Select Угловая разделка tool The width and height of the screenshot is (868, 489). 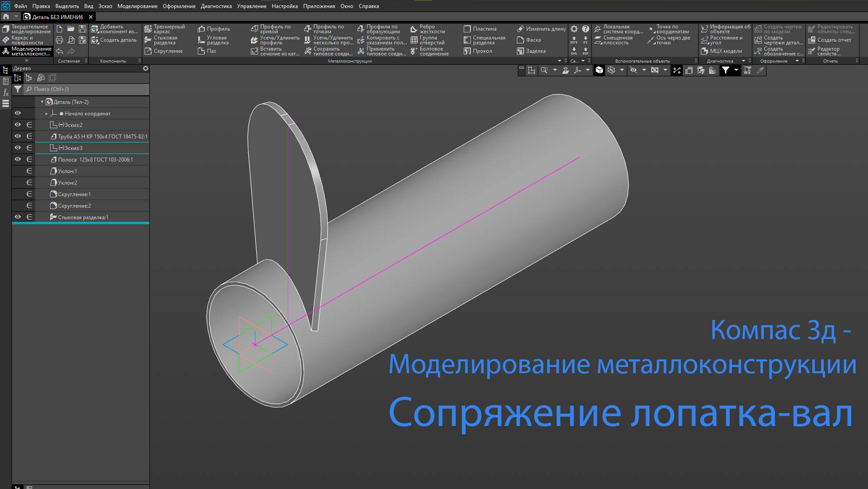point(214,40)
